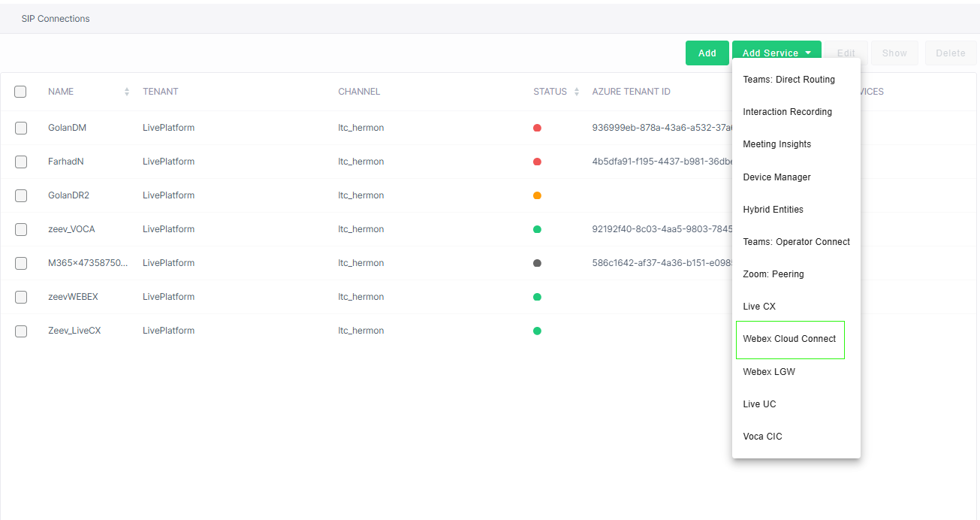The height and width of the screenshot is (520, 980).
Task: Click the zeevWEBEX name cell
Action: 73,297
